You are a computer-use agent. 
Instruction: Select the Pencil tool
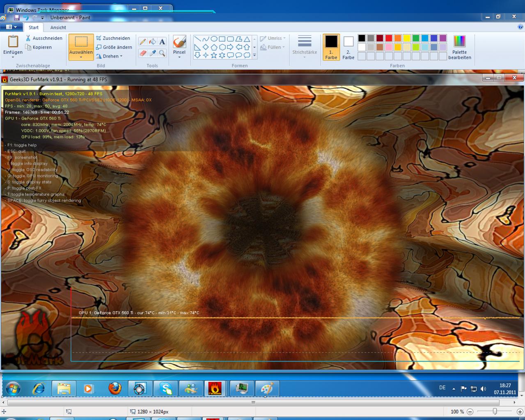click(142, 41)
